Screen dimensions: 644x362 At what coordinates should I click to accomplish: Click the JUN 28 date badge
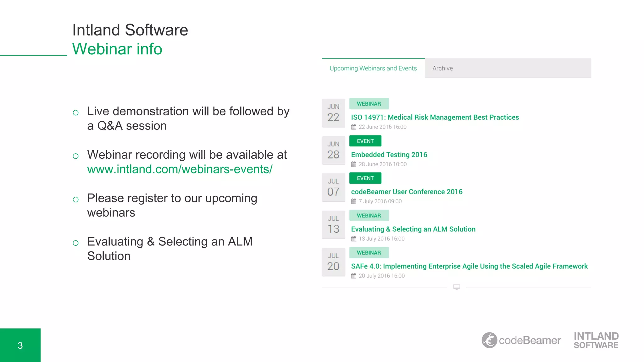point(333,150)
